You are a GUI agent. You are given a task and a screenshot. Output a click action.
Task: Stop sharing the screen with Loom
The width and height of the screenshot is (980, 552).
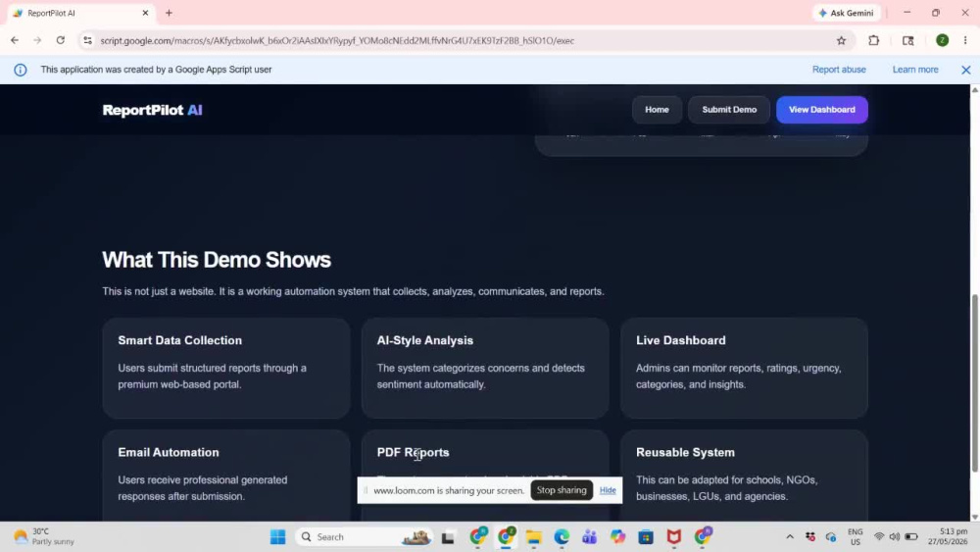562,490
